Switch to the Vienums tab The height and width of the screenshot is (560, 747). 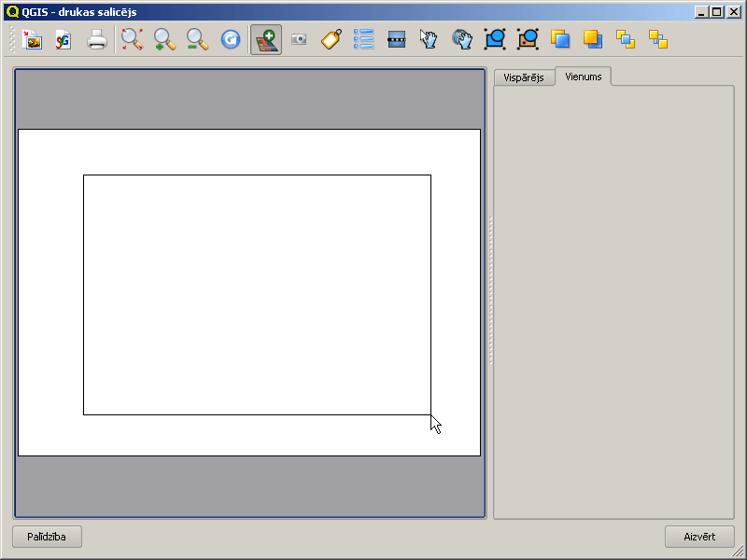(x=583, y=77)
